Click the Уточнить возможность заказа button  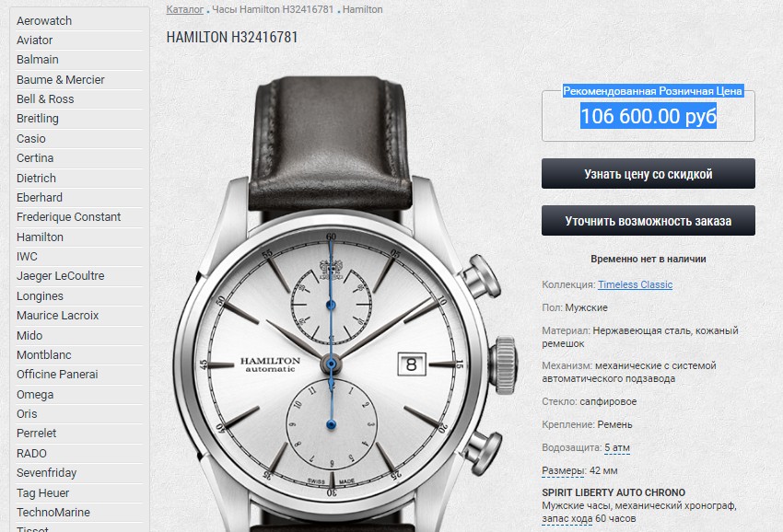pos(649,221)
